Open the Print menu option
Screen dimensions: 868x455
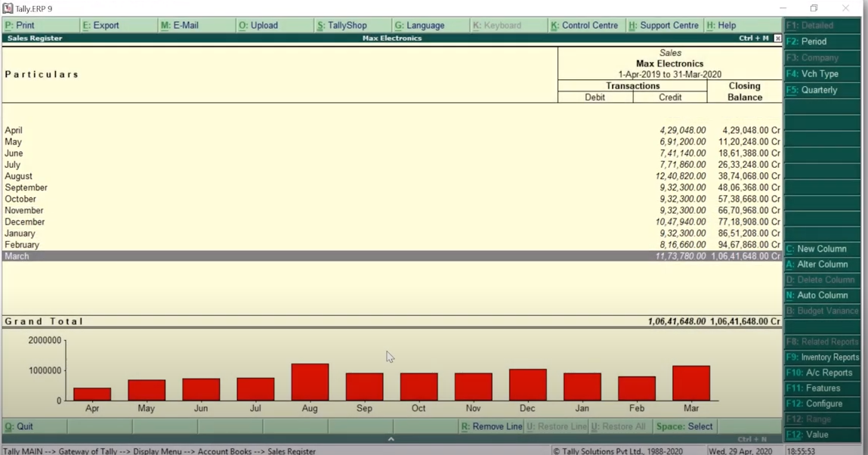[20, 25]
